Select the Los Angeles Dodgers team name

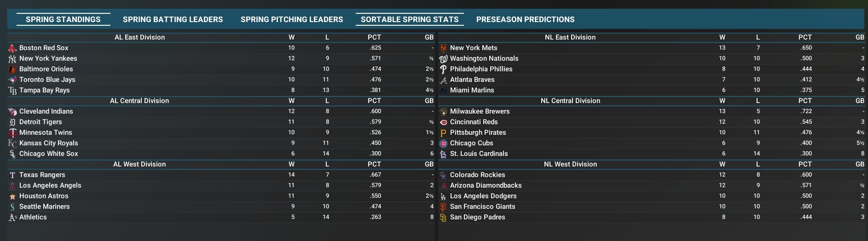[483, 196]
